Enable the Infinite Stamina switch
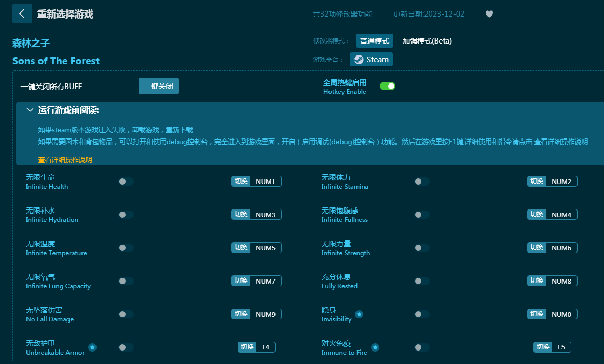This screenshot has height=364, width=604. pos(422,181)
